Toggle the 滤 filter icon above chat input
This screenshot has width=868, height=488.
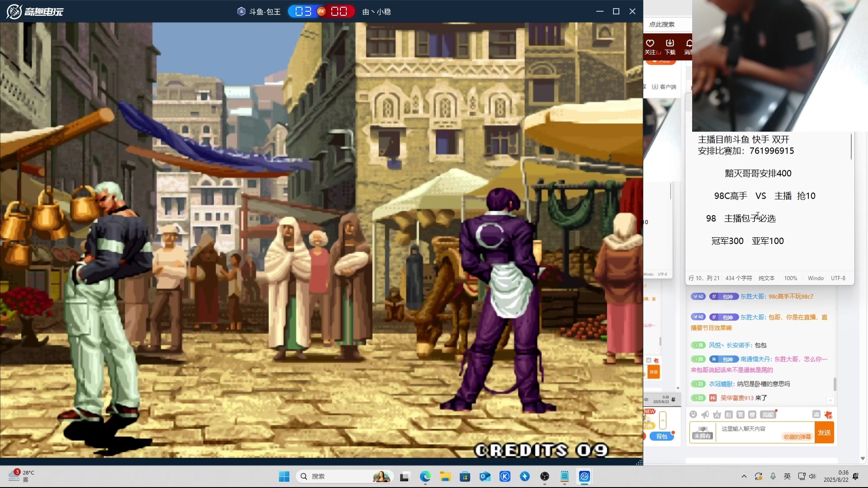pyautogui.click(x=816, y=414)
